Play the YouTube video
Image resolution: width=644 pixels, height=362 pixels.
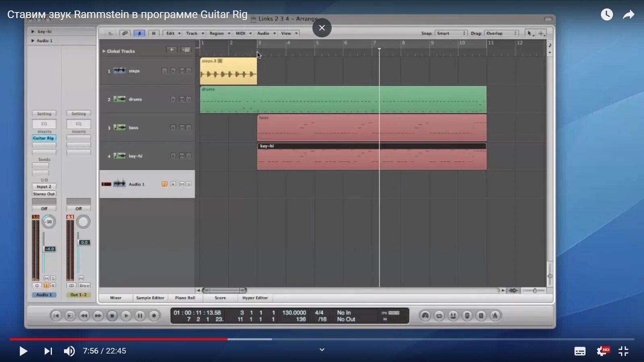(x=23, y=351)
